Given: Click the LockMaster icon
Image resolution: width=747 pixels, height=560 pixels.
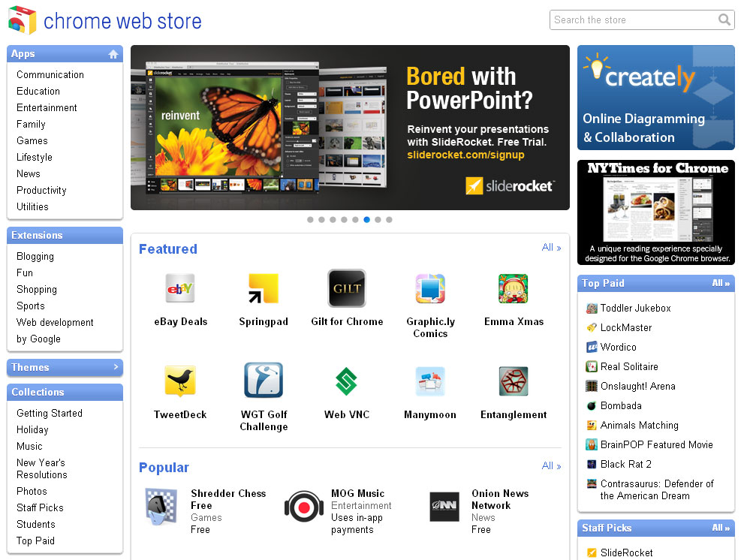Looking at the screenshot, I should pos(592,327).
